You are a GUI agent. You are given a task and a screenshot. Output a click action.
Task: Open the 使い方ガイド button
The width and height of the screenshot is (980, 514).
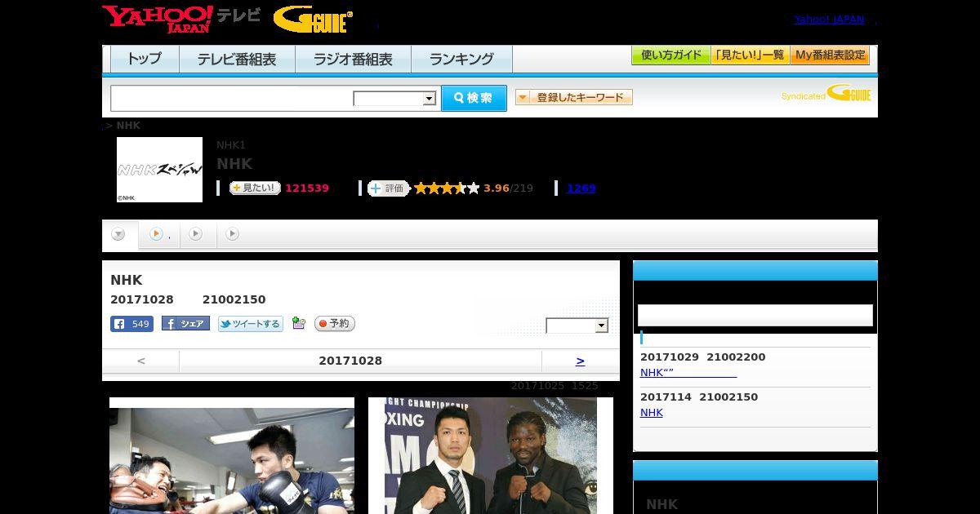tap(671, 55)
